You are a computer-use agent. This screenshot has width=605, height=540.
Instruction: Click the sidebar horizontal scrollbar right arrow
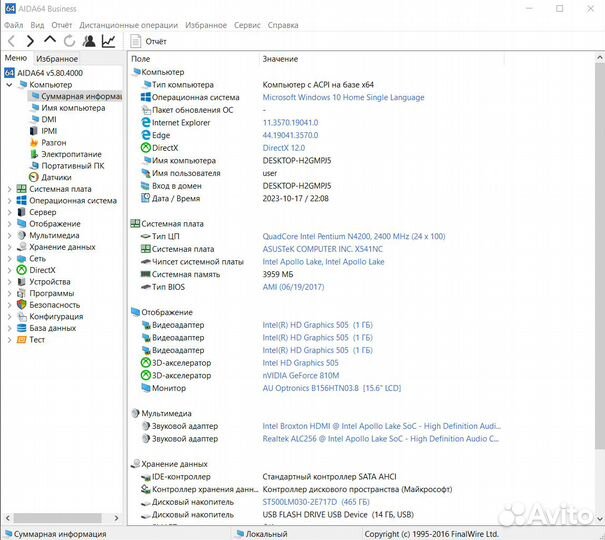(x=117, y=518)
